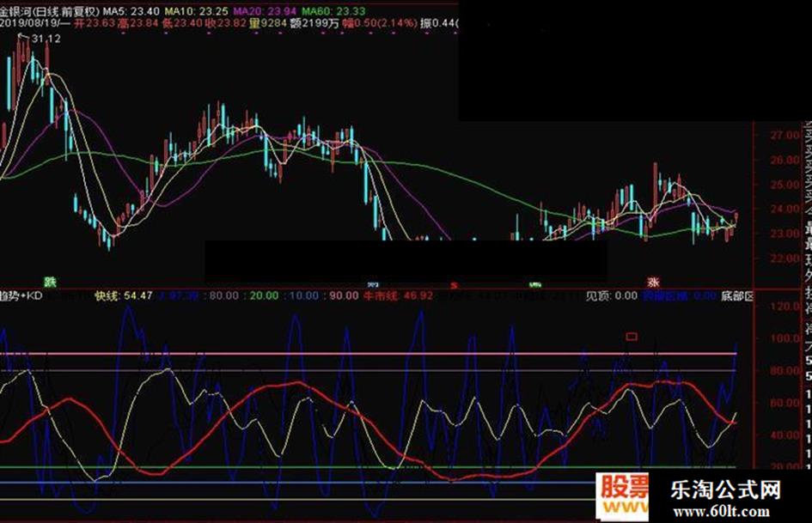Select the MA10: 23.25 label
The height and width of the screenshot is (523, 812).
tap(196, 11)
